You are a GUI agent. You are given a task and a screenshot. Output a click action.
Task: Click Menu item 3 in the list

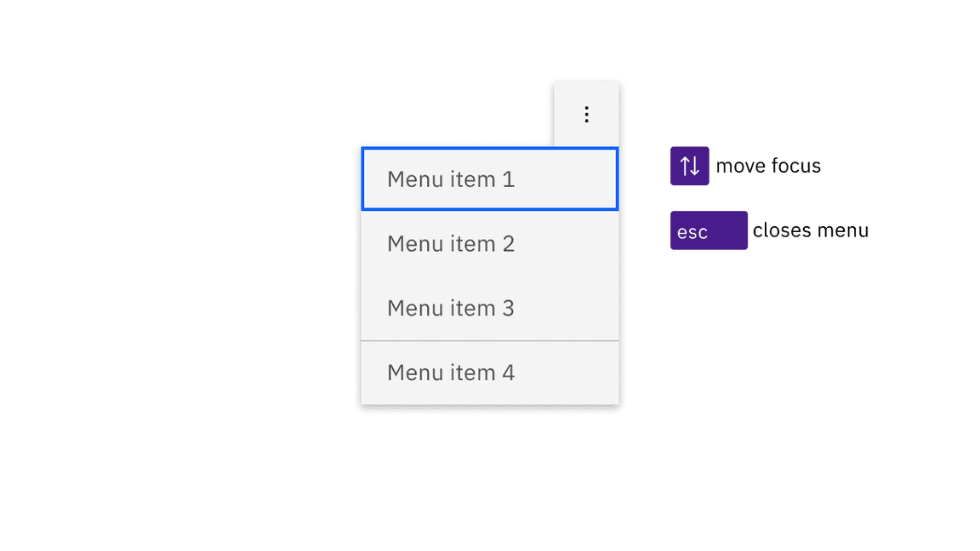point(489,308)
